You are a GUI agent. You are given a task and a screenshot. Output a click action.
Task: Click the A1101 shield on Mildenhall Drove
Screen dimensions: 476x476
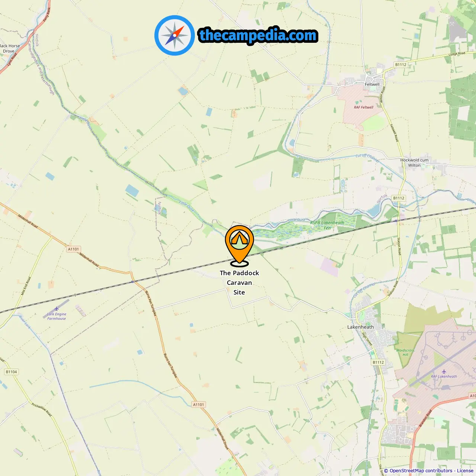pos(199,405)
